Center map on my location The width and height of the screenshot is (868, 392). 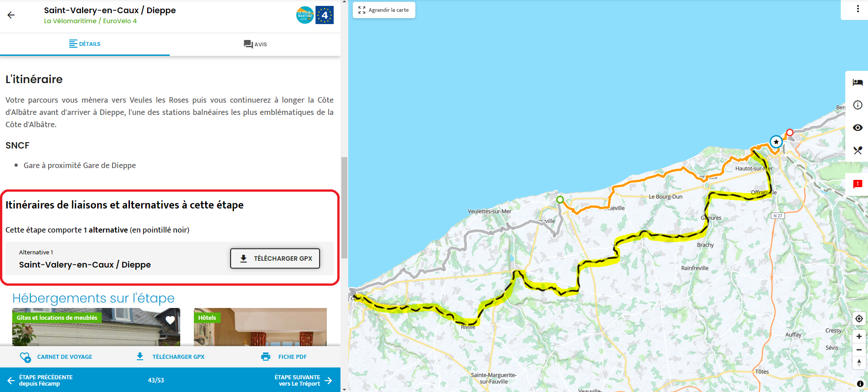(x=858, y=319)
